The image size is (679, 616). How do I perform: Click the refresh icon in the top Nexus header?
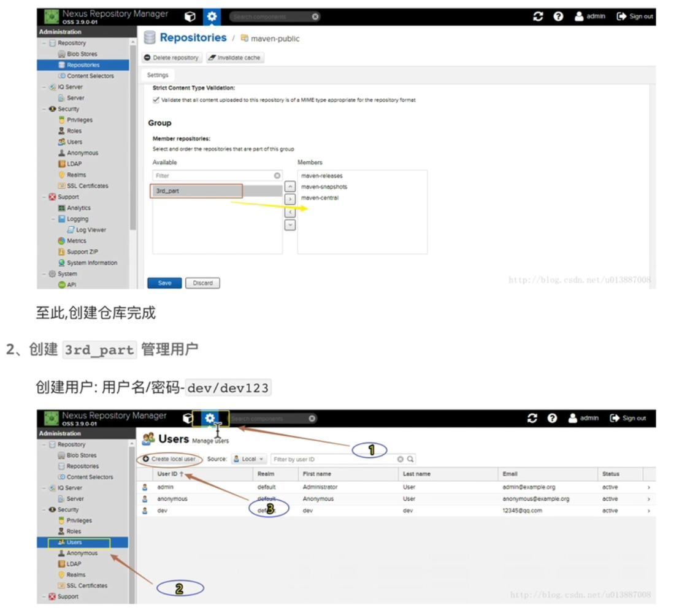point(538,17)
